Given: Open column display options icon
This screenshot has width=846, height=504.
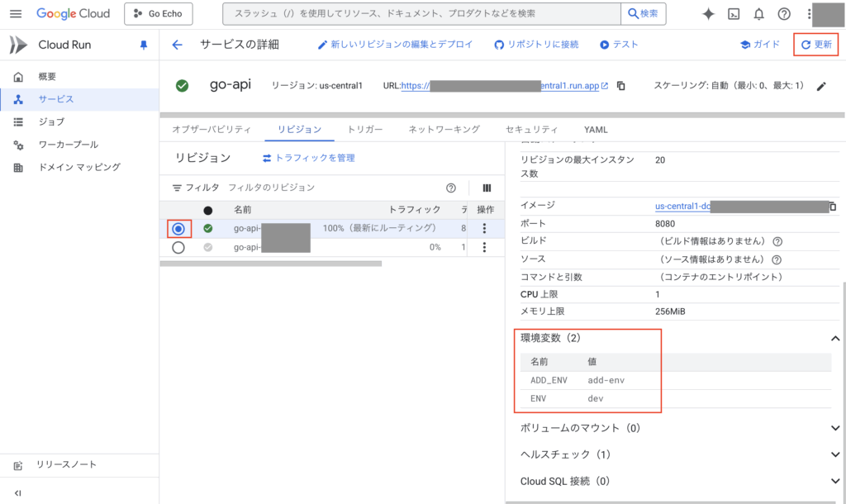Looking at the screenshot, I should click(x=487, y=188).
